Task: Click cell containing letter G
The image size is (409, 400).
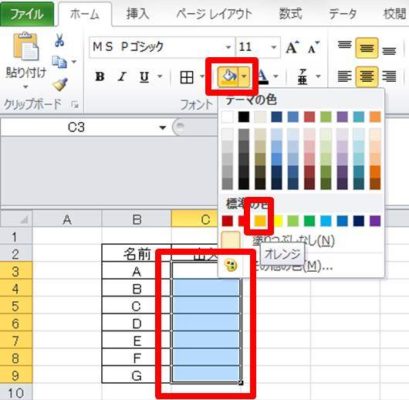Action: (136, 375)
